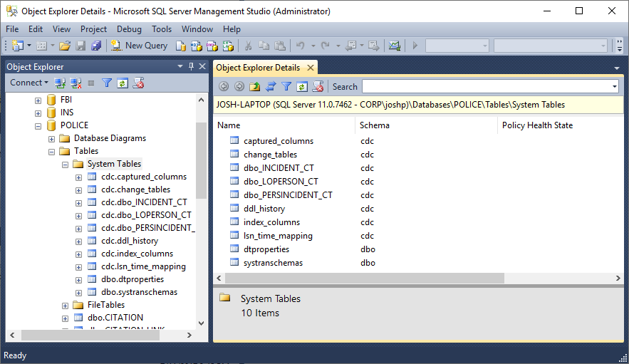Click the Filter funnel in Object Explorer toolbar
The height and width of the screenshot is (364, 629).
(x=107, y=83)
